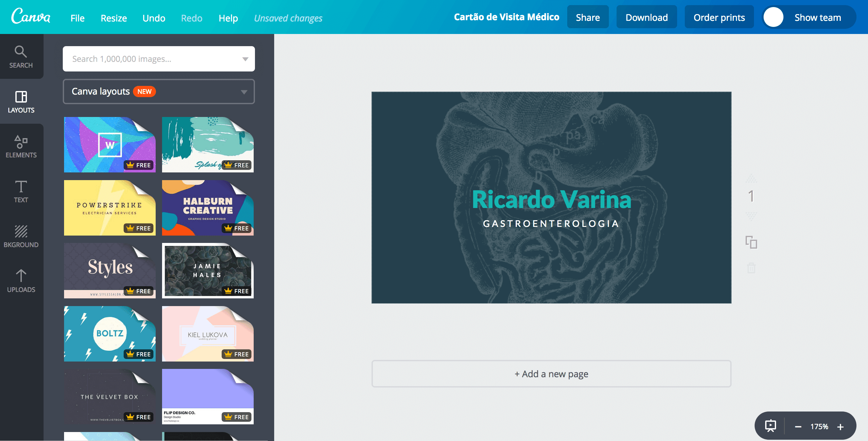Select Ricardo Varina text on canvas
Viewport: 868px width, 441px height.
point(551,199)
